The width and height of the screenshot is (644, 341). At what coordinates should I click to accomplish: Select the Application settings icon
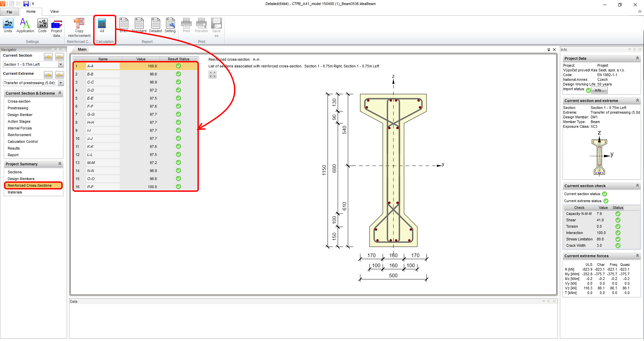(25, 25)
